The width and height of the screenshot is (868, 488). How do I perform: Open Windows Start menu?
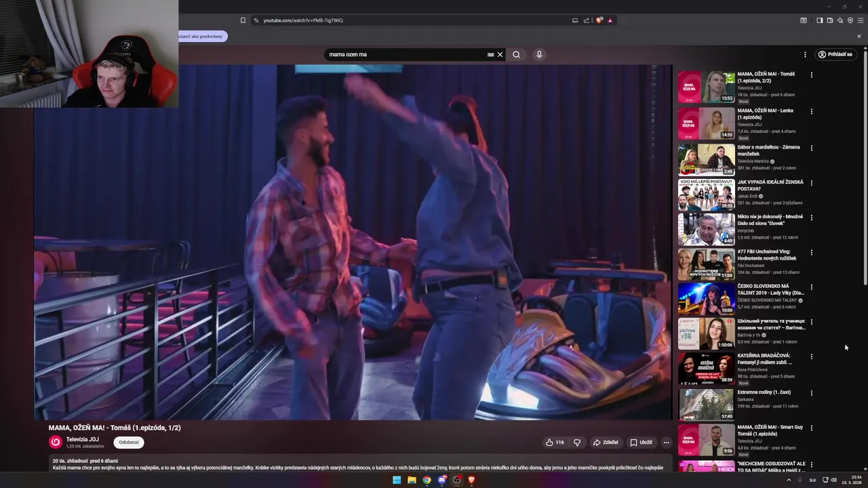[397, 480]
